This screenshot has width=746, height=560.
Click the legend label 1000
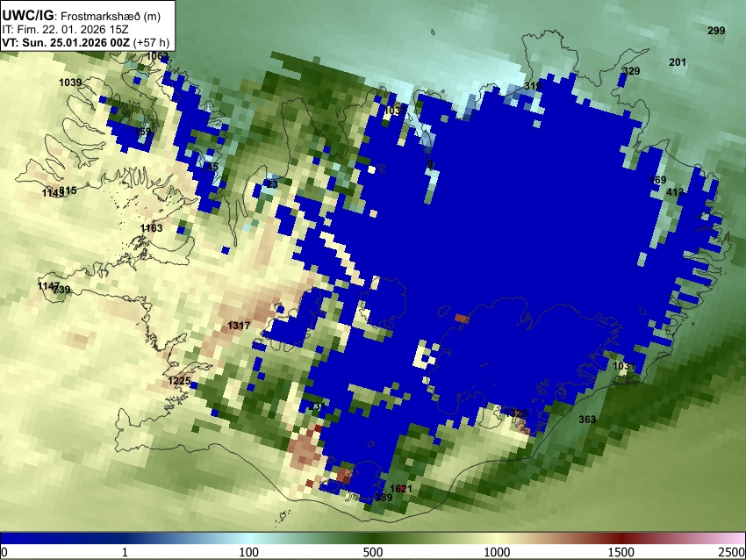tap(497, 552)
